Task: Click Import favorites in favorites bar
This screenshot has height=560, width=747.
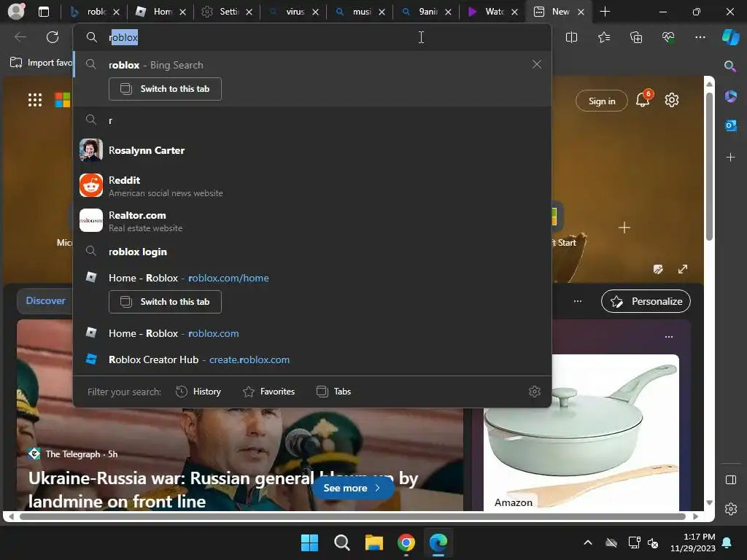Action: (x=42, y=63)
